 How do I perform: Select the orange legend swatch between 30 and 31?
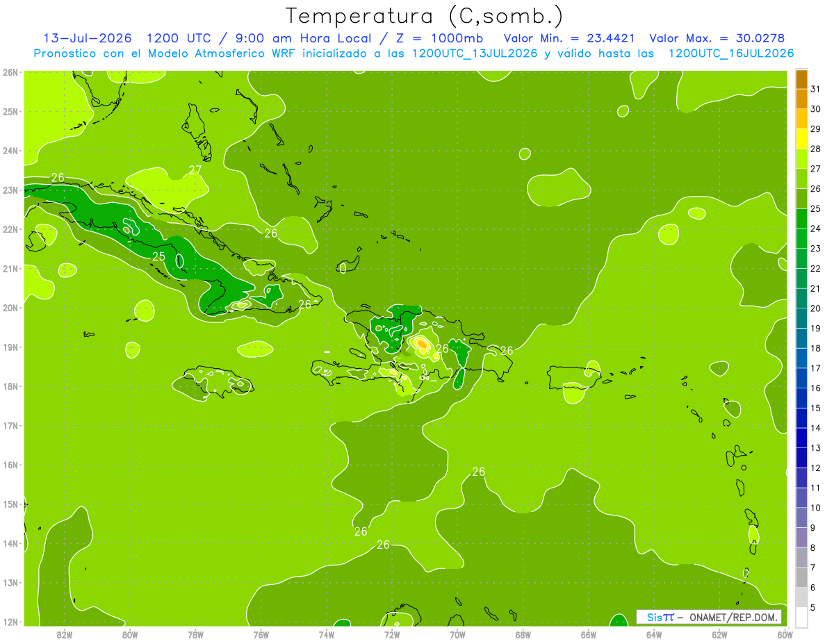pos(801,99)
